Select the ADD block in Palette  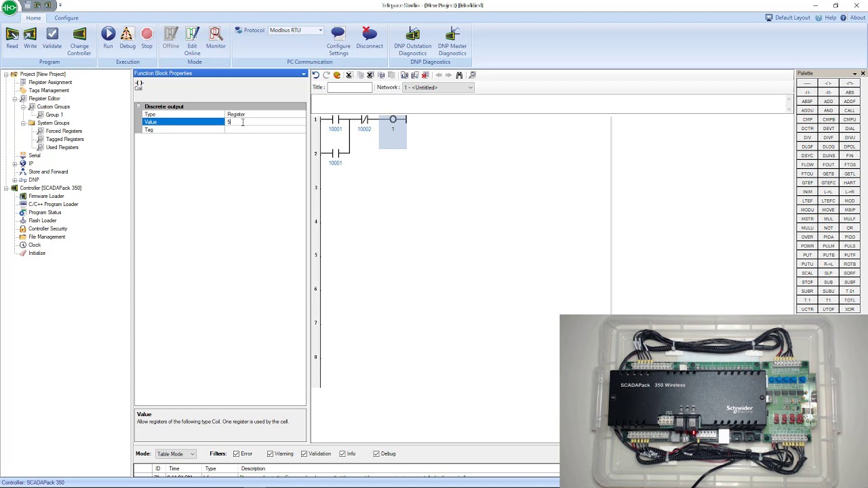829,102
